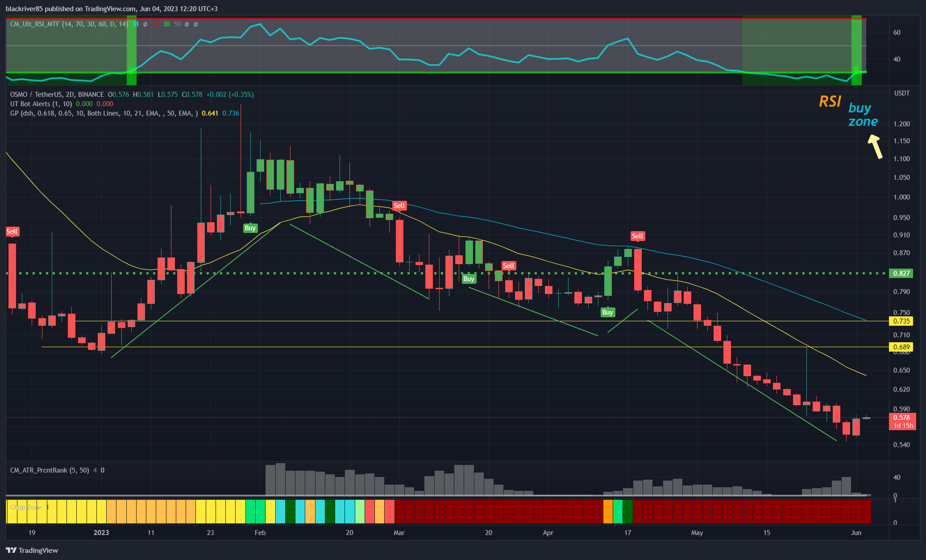Click the 40 level on the ATR PrcntRank scale
The width and height of the screenshot is (926, 560).
tap(897, 477)
